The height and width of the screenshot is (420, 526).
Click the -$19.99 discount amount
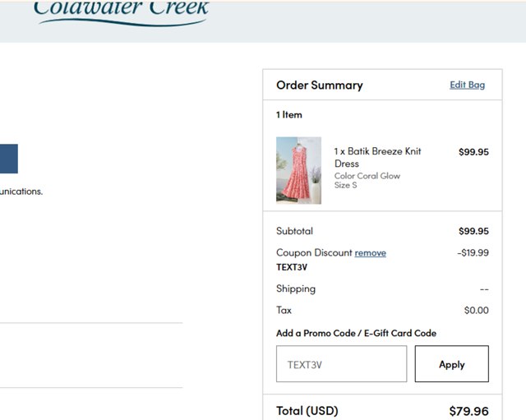pyautogui.click(x=473, y=253)
